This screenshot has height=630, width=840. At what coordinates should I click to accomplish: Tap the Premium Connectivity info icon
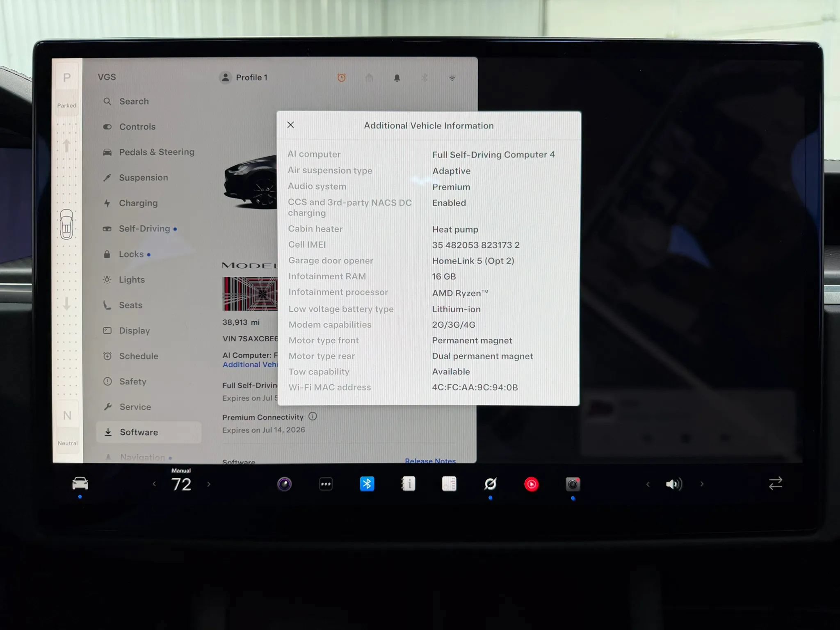[313, 416]
